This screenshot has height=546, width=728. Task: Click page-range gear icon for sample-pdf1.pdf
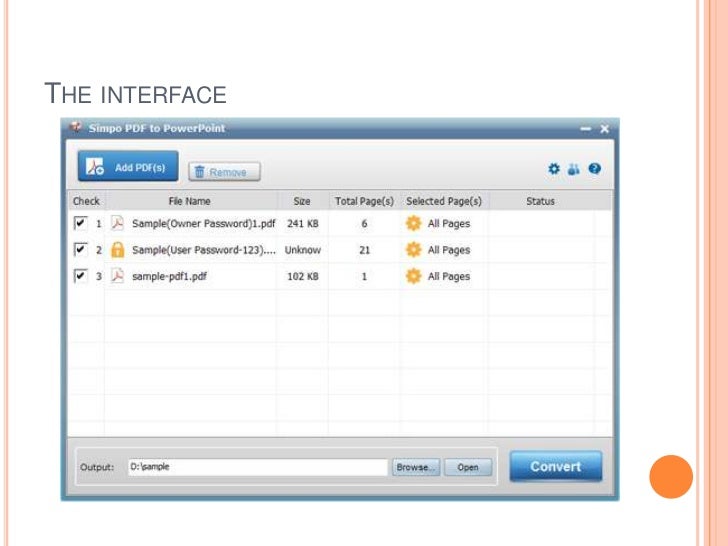pos(413,276)
